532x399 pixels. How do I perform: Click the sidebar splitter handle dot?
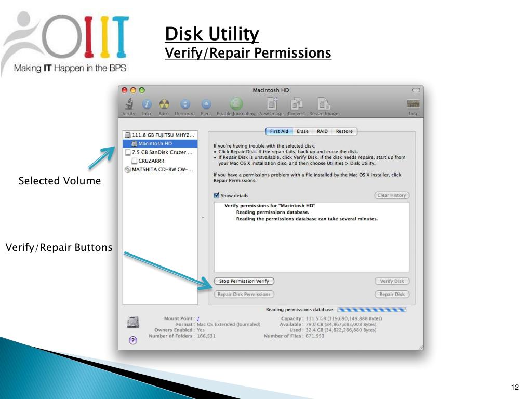pos(203,217)
